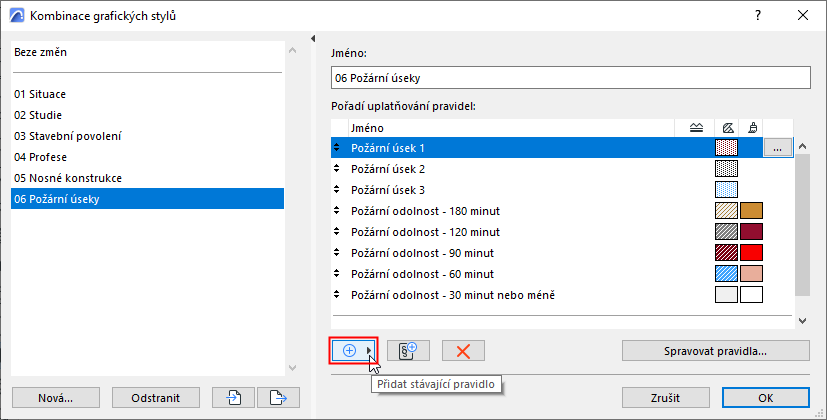827x420 pixels.
Task: Click the Spravovat pravidla... button
Action: point(715,351)
